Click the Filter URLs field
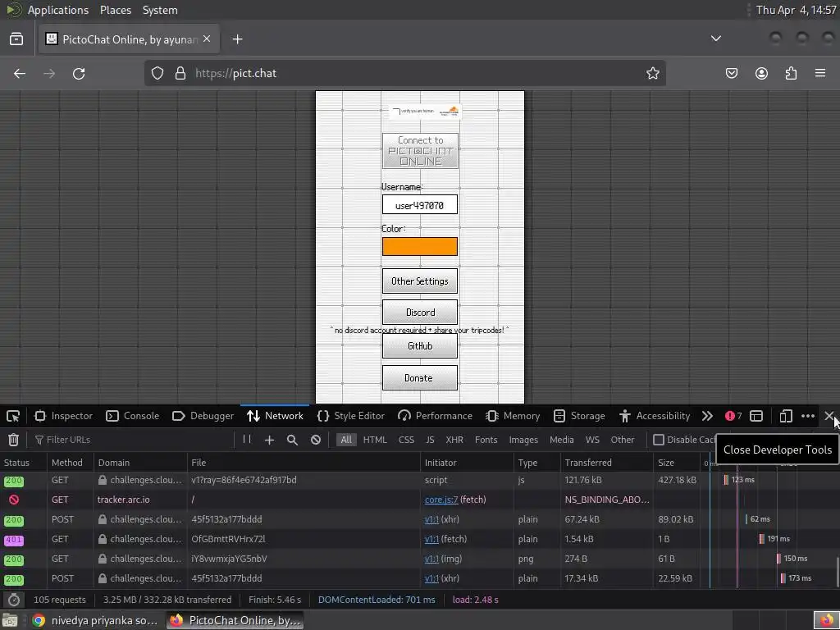The image size is (840, 630). coord(133,440)
